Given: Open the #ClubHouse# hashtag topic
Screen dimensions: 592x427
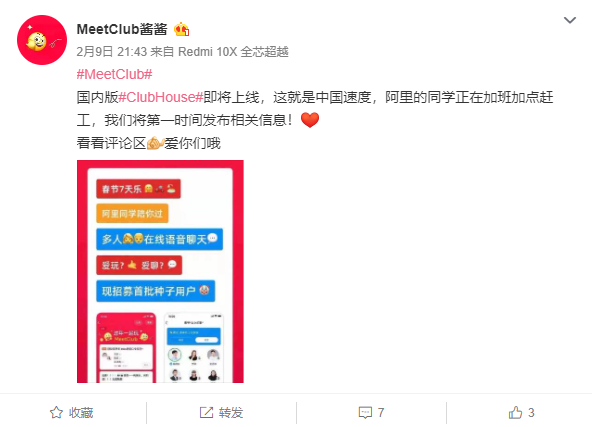Looking at the screenshot, I should [161, 97].
